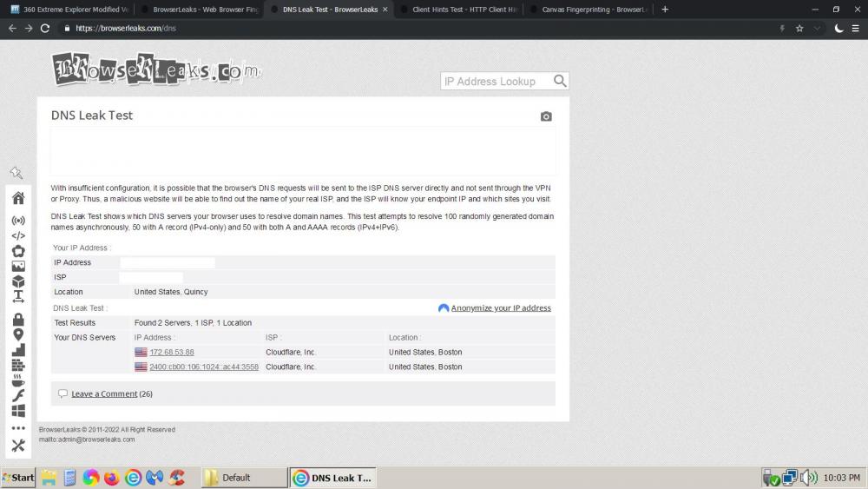Screen dimensions: 868x489
Task: Click the magnifier search icon in IP lookup
Action: coord(560,81)
